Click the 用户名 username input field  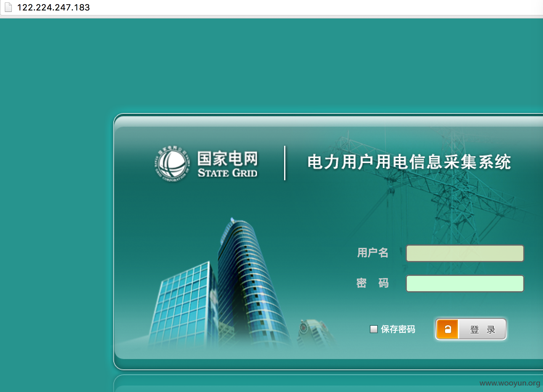click(465, 253)
